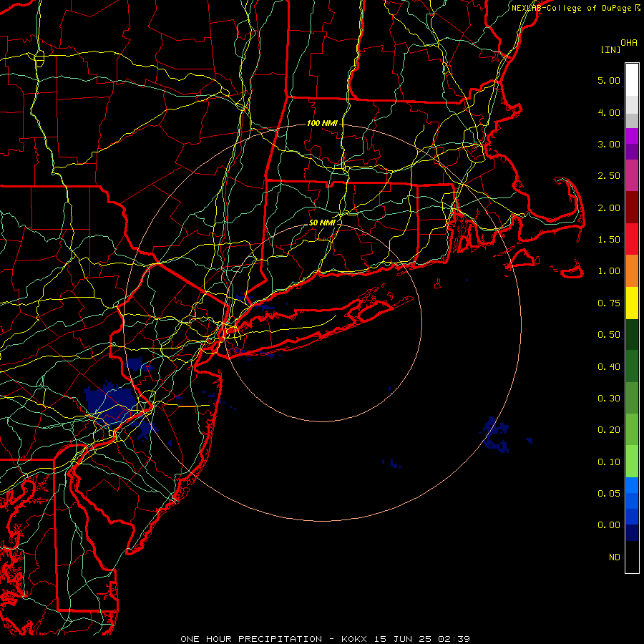Screen dimensions: 644x644
Task: Select the [IN] units label
Action: 611,49
